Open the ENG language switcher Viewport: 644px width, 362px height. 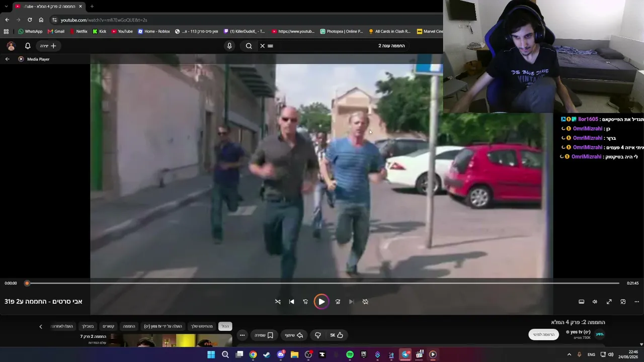pyautogui.click(x=591, y=354)
